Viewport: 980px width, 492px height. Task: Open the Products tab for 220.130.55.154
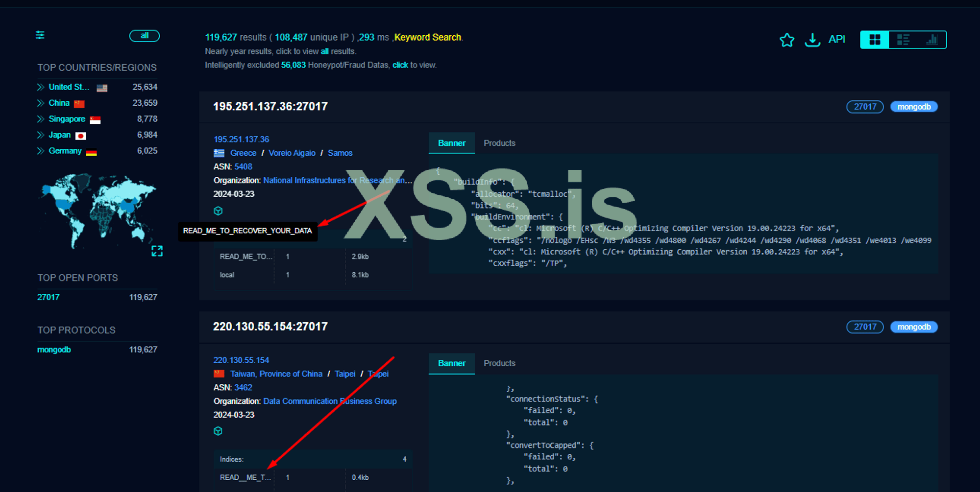pos(499,363)
